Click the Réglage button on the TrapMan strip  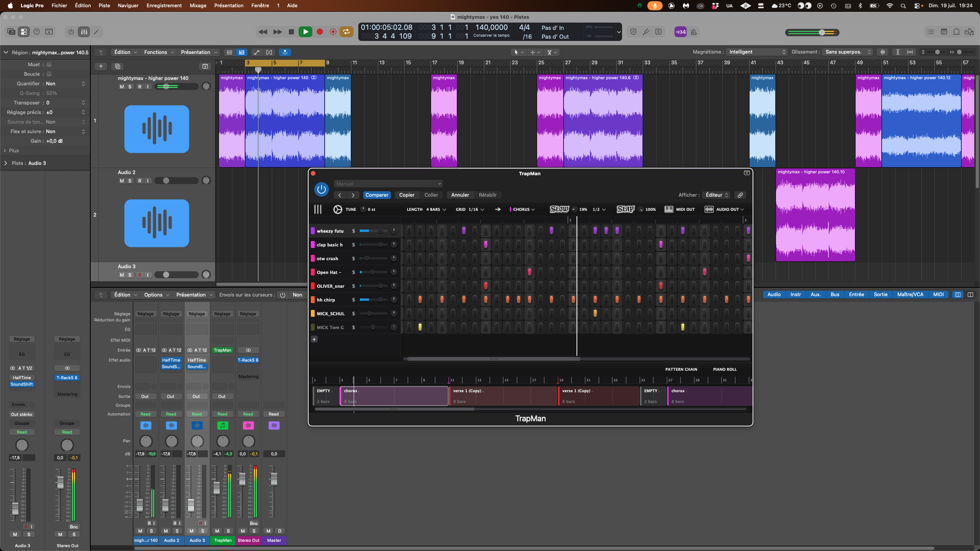click(222, 314)
